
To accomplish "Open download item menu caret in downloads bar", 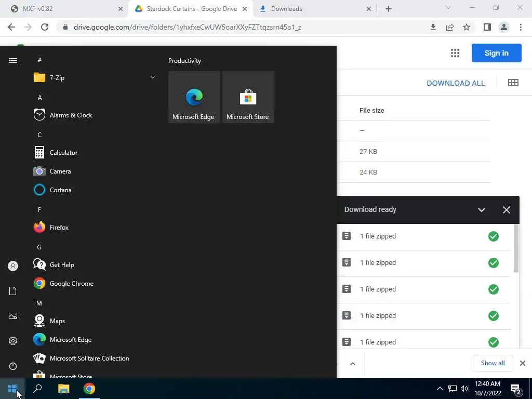I will pos(353,364).
